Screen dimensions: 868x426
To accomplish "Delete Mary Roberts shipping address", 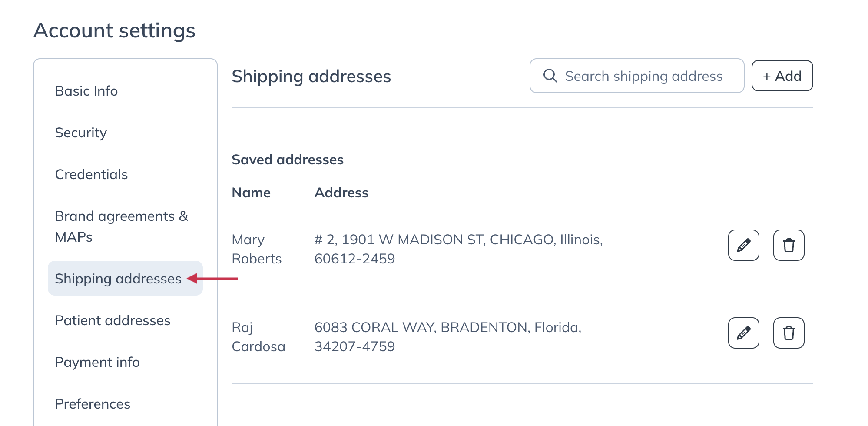I will click(x=788, y=245).
